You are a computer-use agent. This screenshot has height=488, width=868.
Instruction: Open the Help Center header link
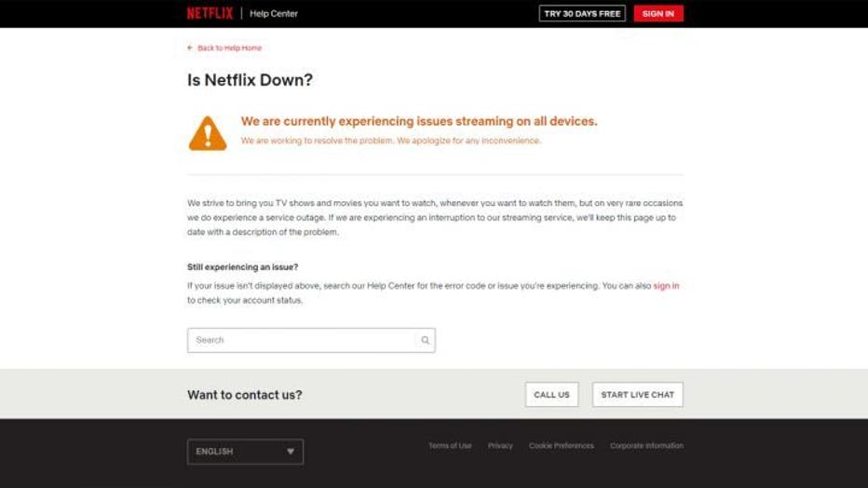click(x=274, y=13)
